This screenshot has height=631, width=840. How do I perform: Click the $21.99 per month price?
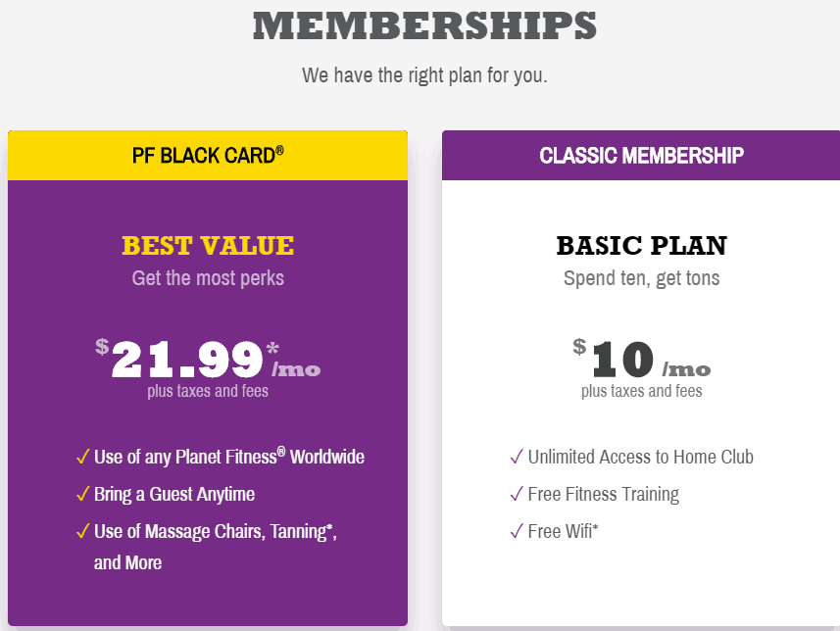click(208, 359)
